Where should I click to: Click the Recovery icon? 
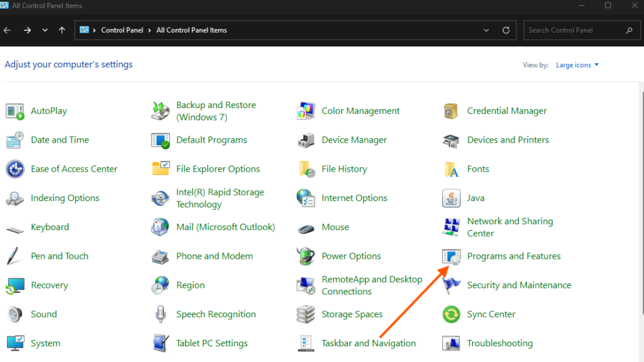click(x=15, y=286)
